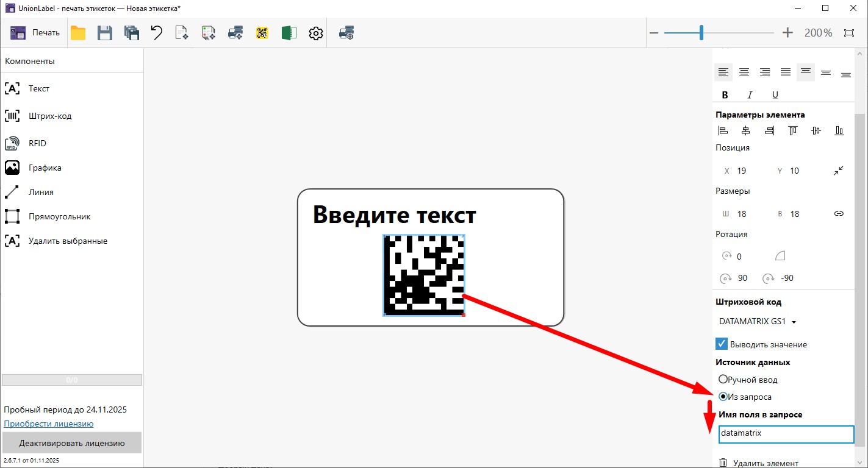Screen dimensions: 868x468
Task: Undo the last action via toolbar arrow
Action: [156, 33]
